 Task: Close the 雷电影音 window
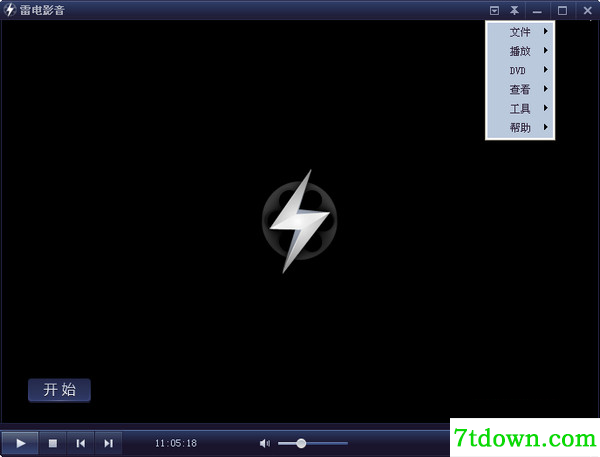(x=587, y=11)
